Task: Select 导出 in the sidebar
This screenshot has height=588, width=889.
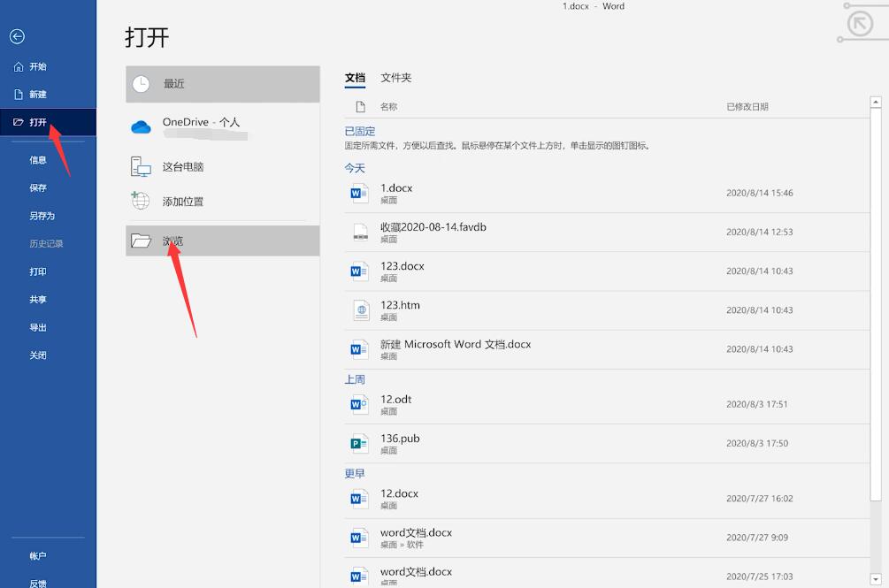Action: coord(38,327)
